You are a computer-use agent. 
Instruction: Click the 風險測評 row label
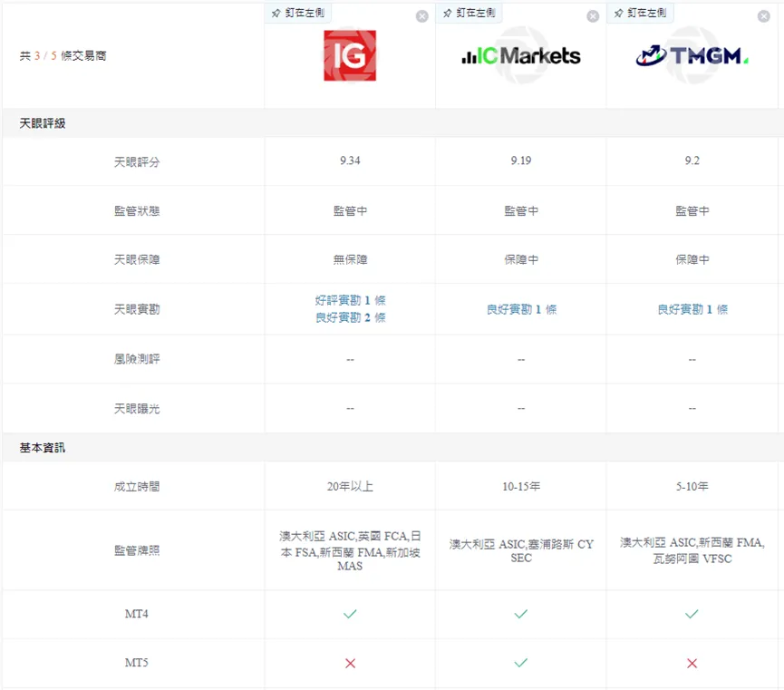[x=137, y=359]
